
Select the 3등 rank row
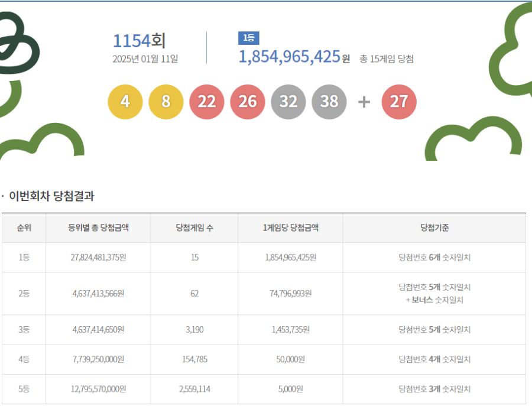(x=24, y=330)
